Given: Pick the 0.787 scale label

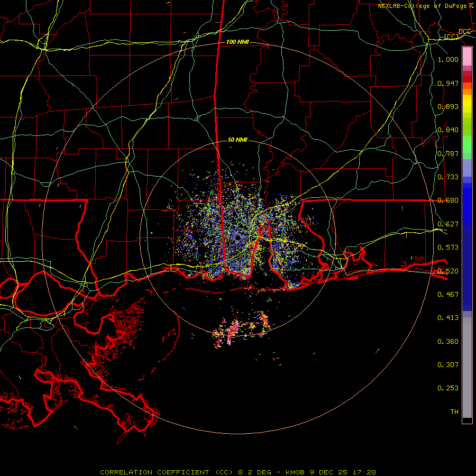Looking at the screenshot, I should coord(448,153).
